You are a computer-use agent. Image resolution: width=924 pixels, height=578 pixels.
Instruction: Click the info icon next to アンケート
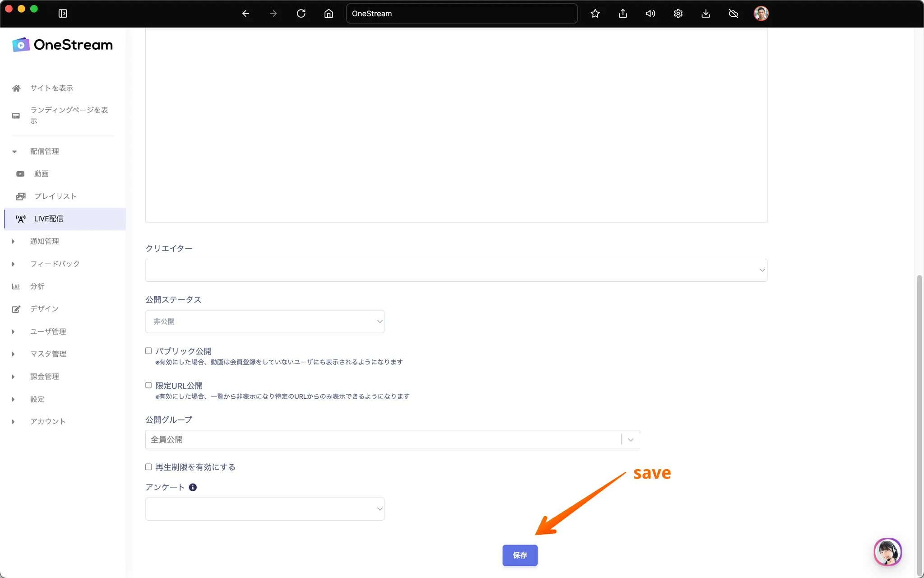[193, 487]
